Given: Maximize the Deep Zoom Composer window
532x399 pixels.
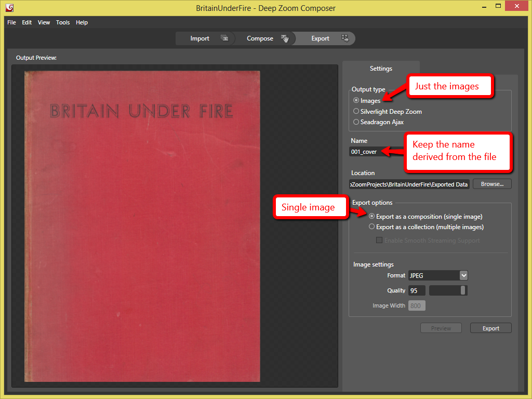Looking at the screenshot, I should tap(498, 6).
